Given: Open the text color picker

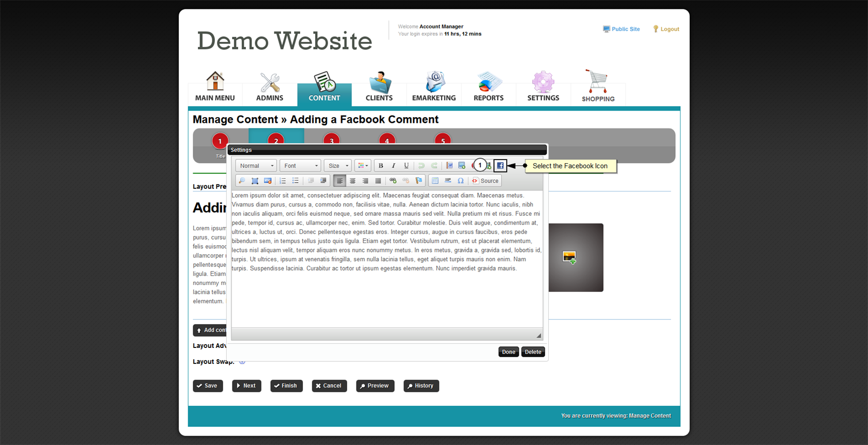Looking at the screenshot, I should [x=363, y=166].
